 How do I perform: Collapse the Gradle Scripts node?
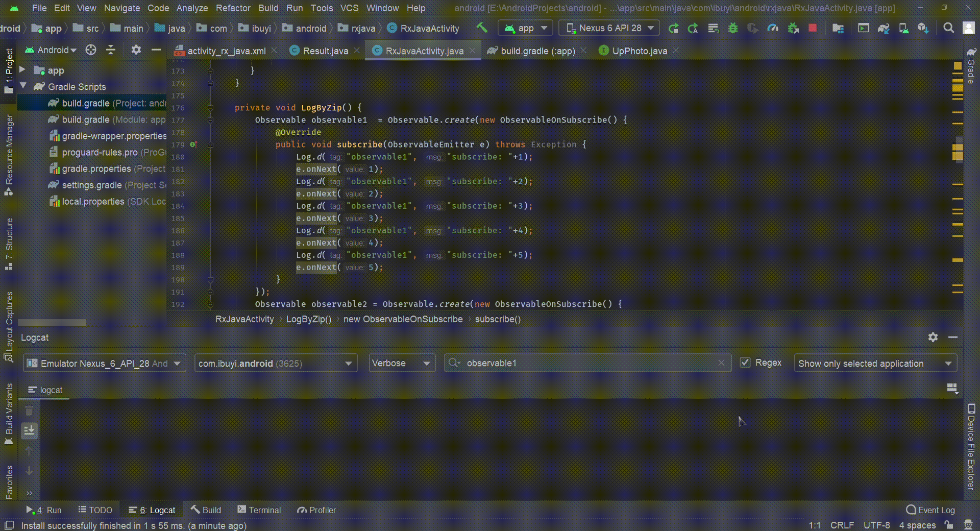tap(23, 86)
